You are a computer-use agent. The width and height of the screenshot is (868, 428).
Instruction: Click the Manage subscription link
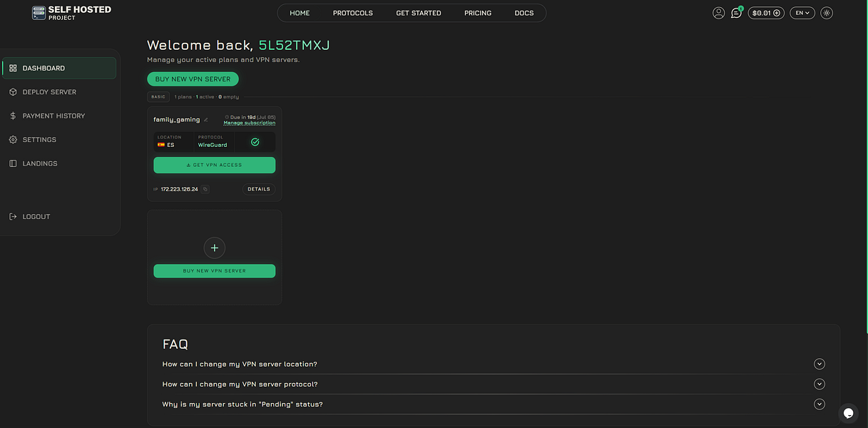point(249,123)
